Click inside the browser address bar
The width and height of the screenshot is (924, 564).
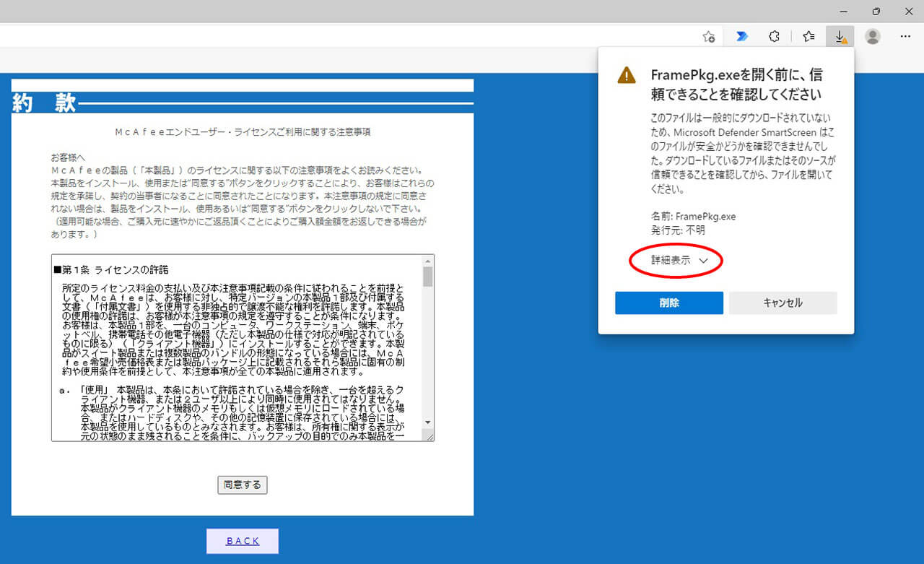(x=346, y=37)
